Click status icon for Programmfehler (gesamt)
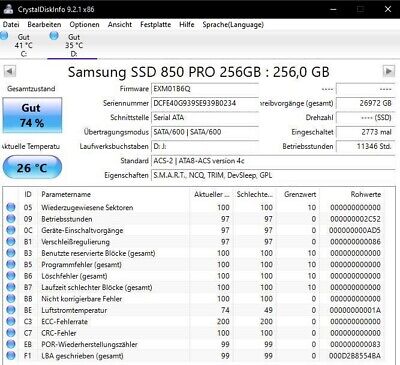400x365 pixels. [11, 264]
